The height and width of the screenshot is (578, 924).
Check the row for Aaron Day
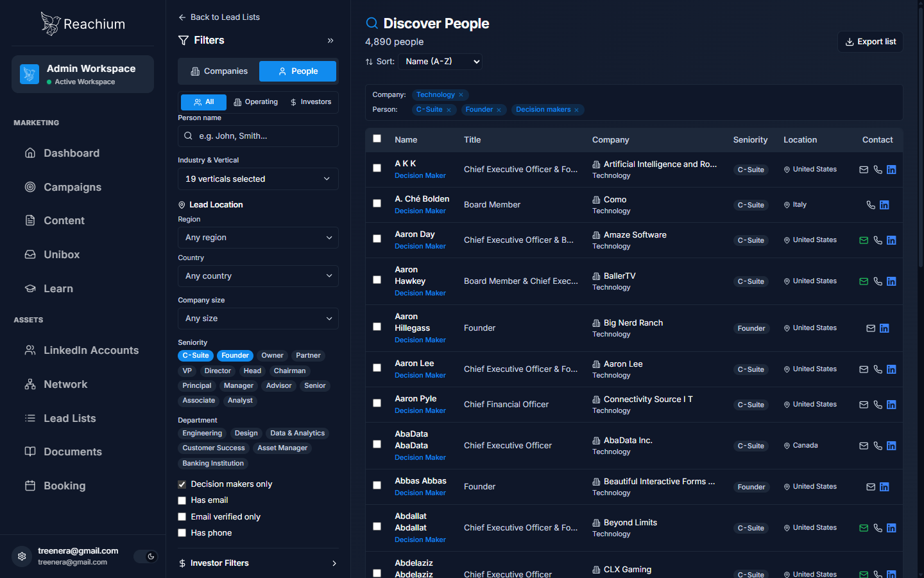[x=377, y=239]
